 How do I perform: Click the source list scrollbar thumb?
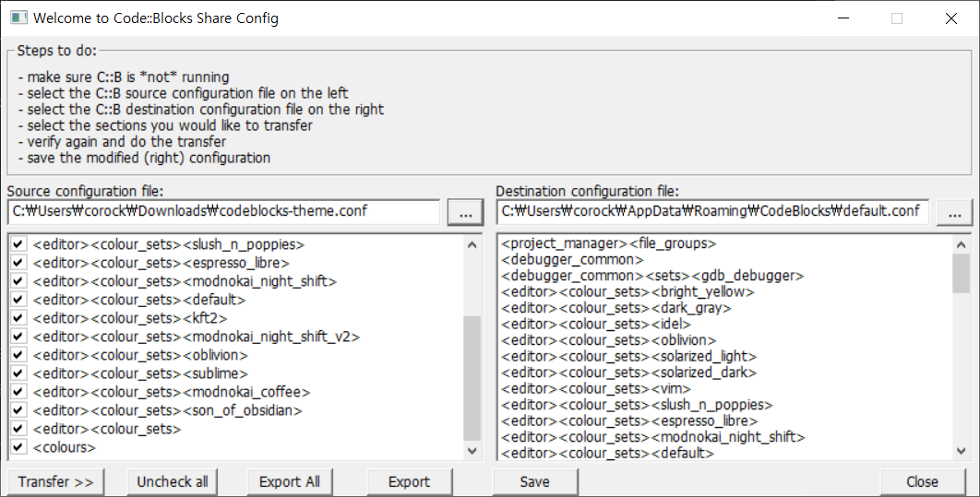coord(472,378)
